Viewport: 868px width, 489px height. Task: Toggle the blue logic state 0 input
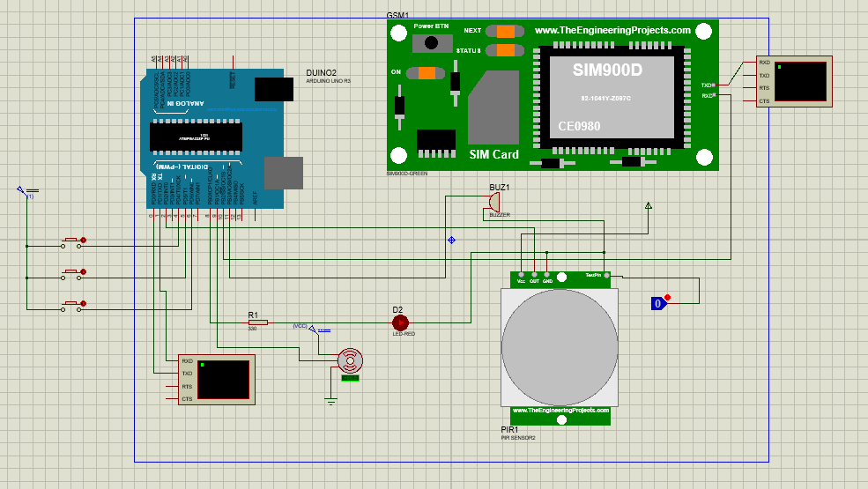658,303
